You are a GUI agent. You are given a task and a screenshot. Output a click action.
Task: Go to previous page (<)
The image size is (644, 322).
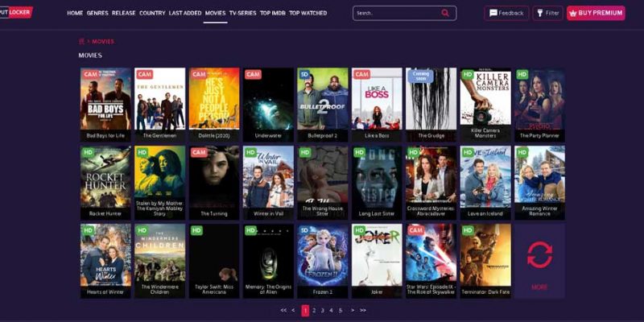293,311
